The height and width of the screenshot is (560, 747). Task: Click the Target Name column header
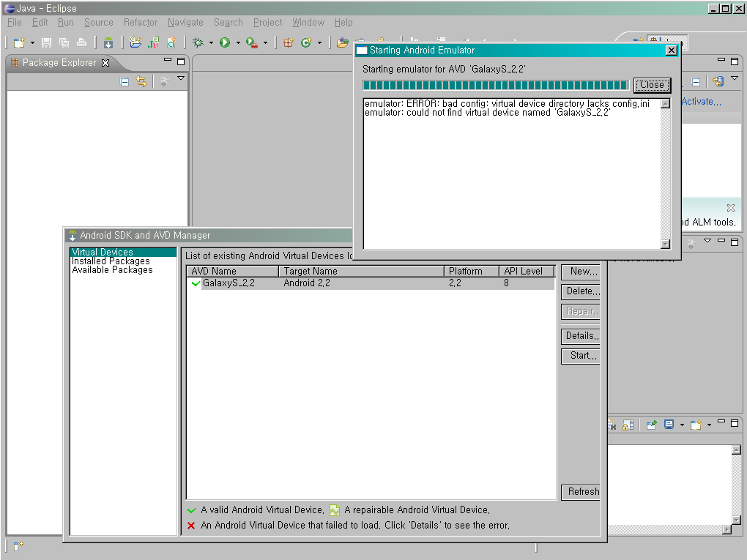(x=361, y=272)
